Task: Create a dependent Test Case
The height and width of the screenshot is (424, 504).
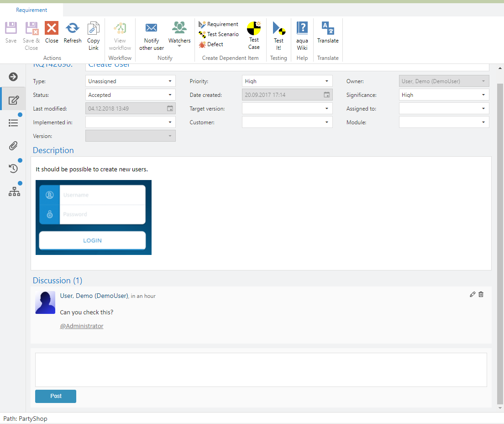Action: [254, 29]
